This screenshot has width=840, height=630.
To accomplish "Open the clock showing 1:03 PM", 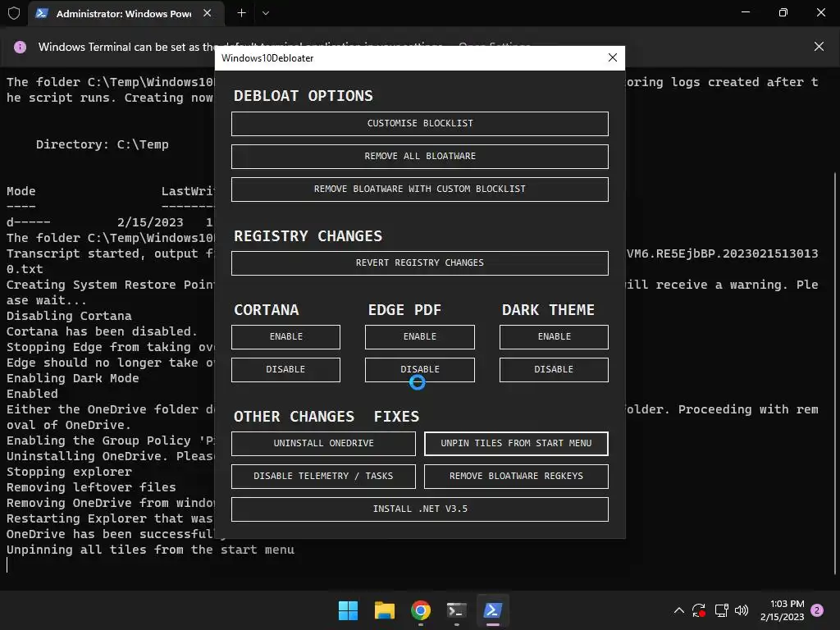I will (x=782, y=610).
